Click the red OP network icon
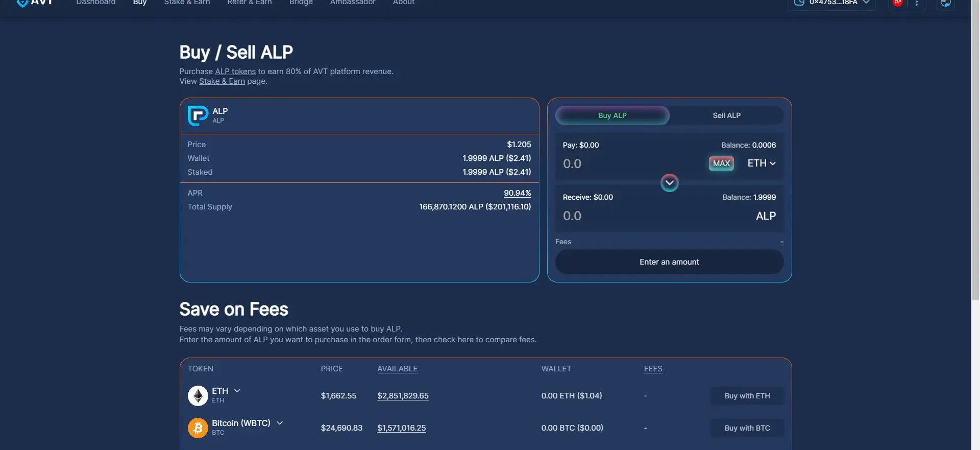Image resolution: width=980 pixels, height=450 pixels. pyautogui.click(x=897, y=3)
